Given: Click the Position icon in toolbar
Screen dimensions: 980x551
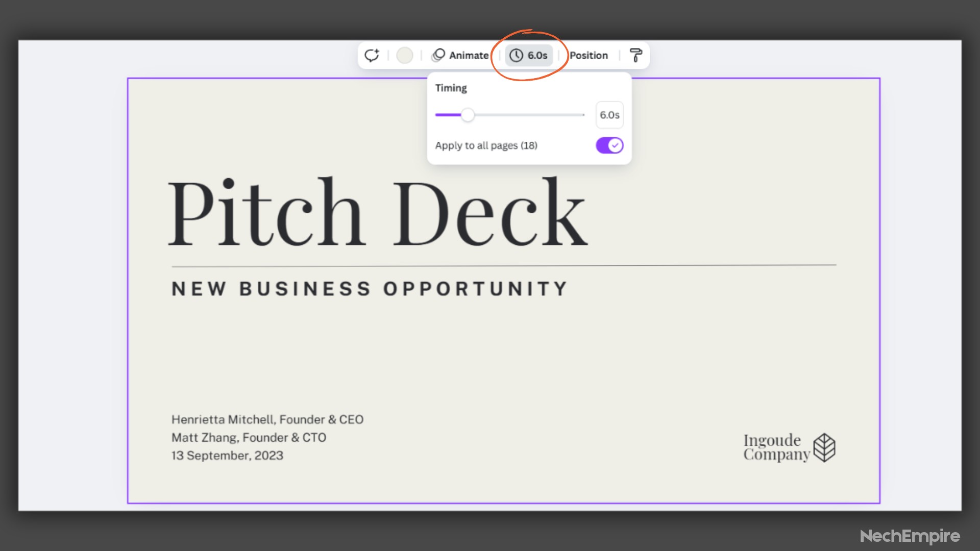Looking at the screenshot, I should coord(589,55).
